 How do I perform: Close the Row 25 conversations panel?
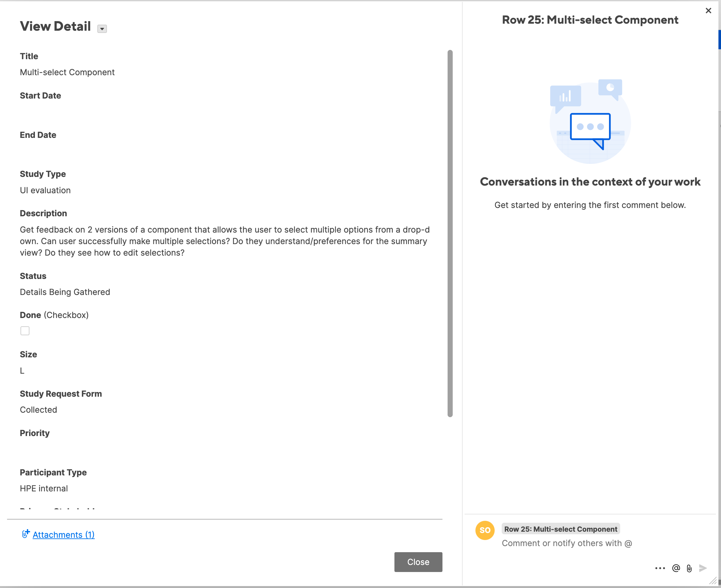tap(708, 11)
